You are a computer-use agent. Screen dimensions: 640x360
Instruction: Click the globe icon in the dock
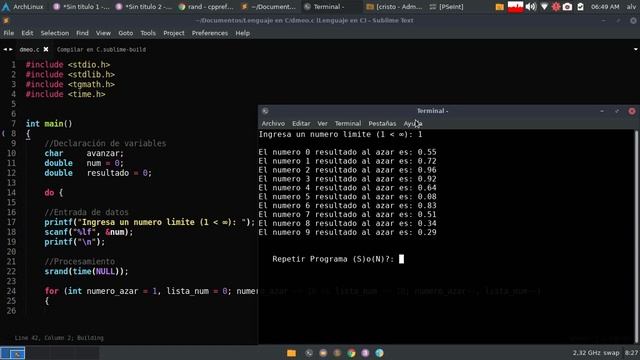(379, 353)
